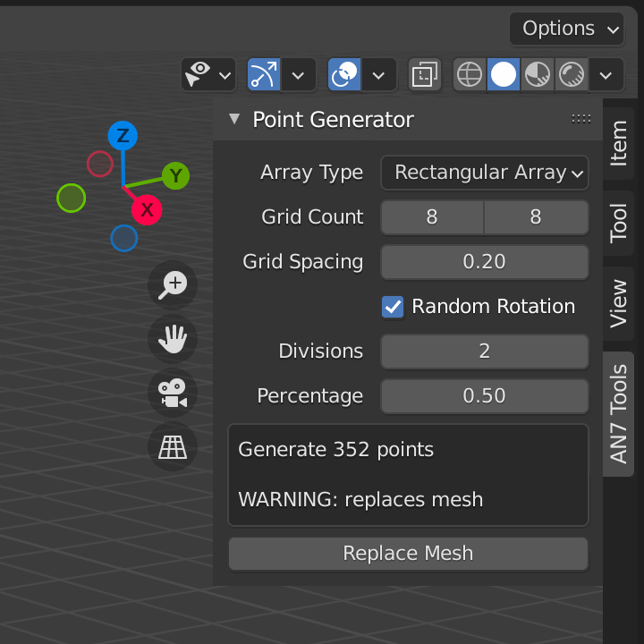Toggle perspective/orthographic grid icon

pos(173,446)
